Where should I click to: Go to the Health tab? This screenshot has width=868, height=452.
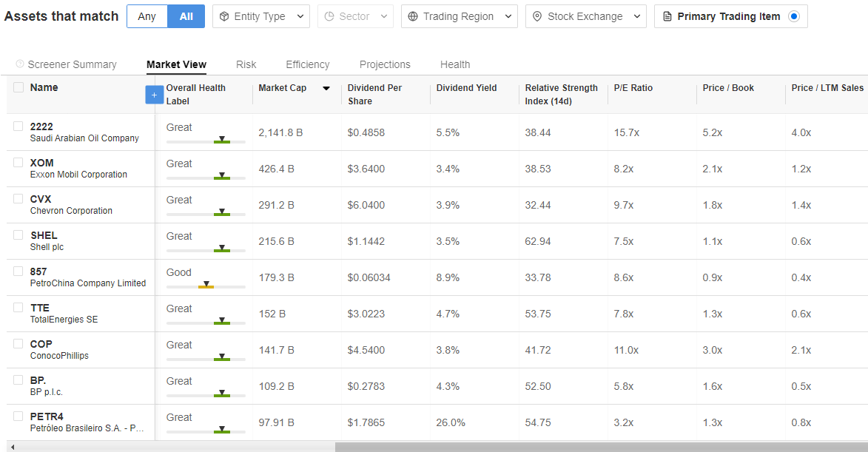click(x=455, y=64)
